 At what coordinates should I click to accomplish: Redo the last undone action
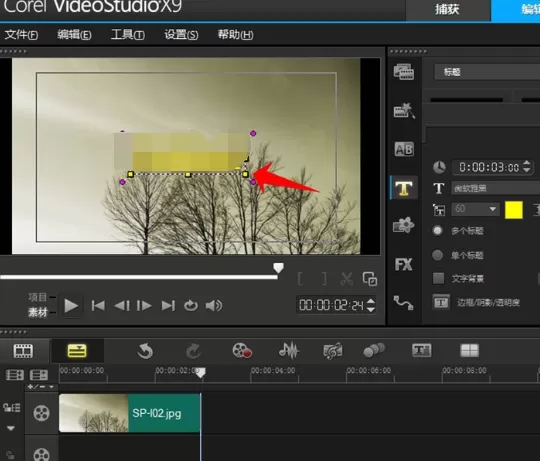pyautogui.click(x=193, y=351)
